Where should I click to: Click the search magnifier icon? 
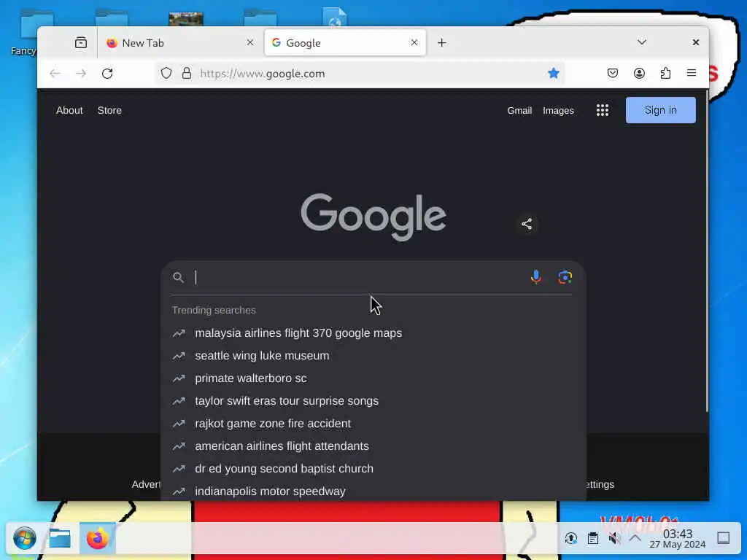click(178, 278)
